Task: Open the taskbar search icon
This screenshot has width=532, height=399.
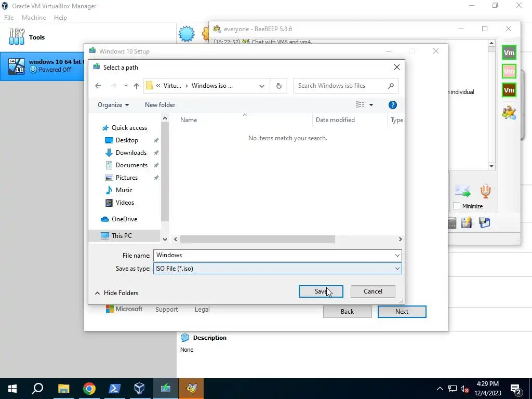Action: coord(37,389)
